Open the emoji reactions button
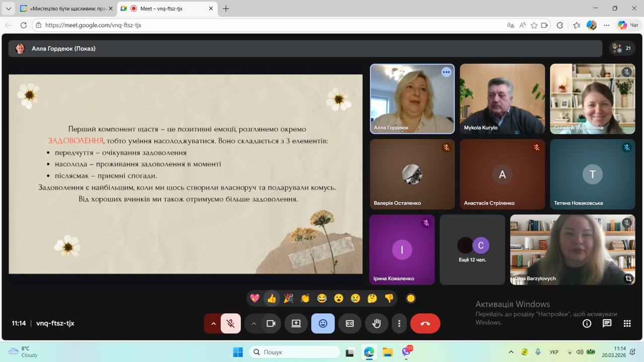The width and height of the screenshot is (644, 362). pos(323,324)
